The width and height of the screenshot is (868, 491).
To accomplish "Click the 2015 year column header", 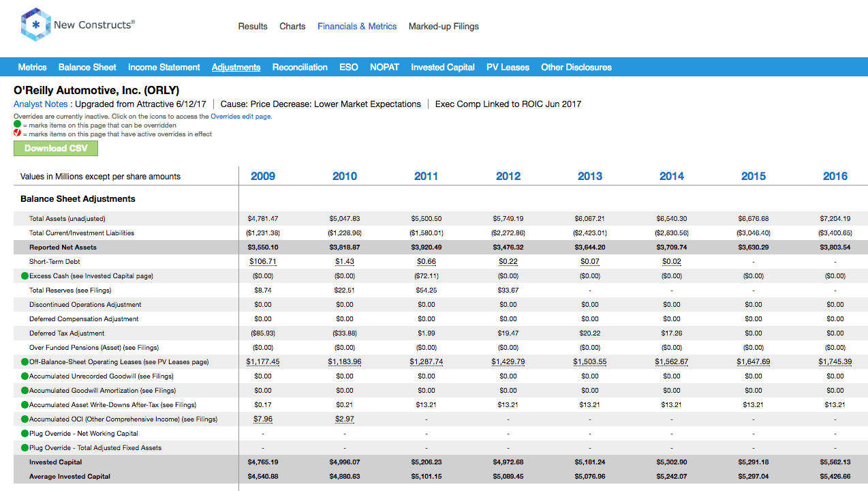I will pos(754,176).
